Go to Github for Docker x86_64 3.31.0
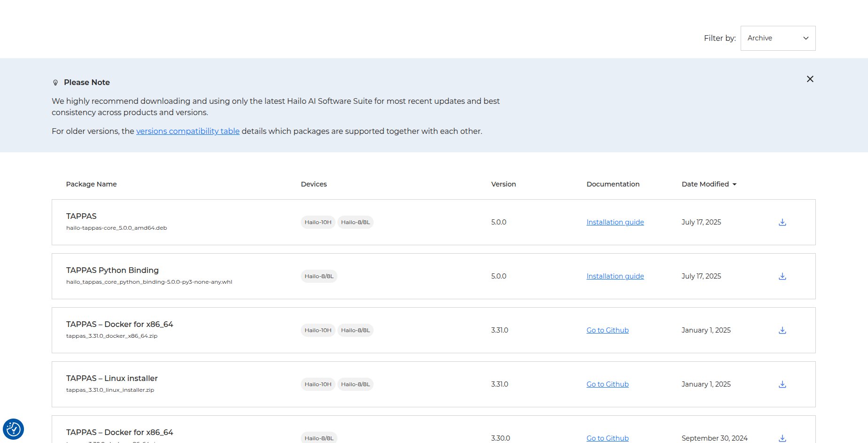The image size is (868, 443). 607,330
